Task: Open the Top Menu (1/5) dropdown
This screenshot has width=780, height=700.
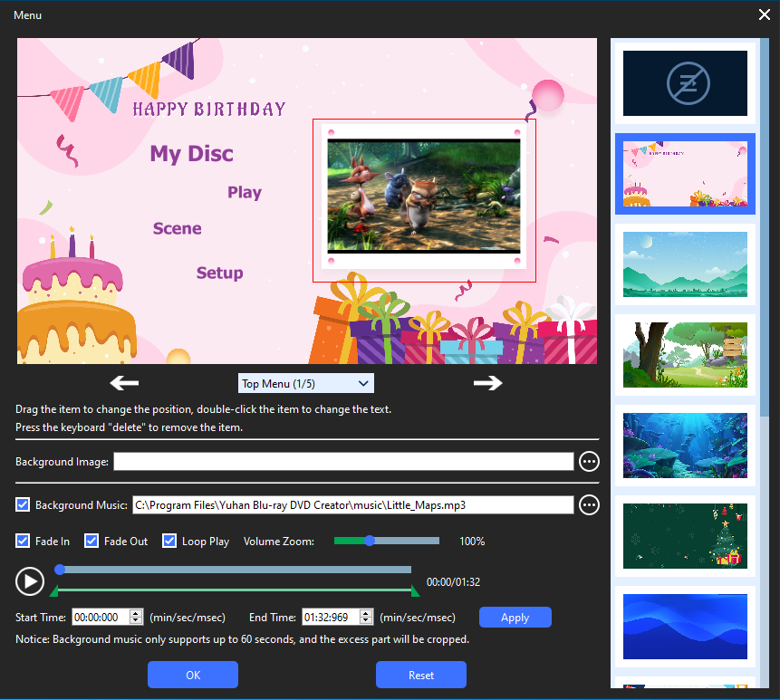Action: [306, 383]
